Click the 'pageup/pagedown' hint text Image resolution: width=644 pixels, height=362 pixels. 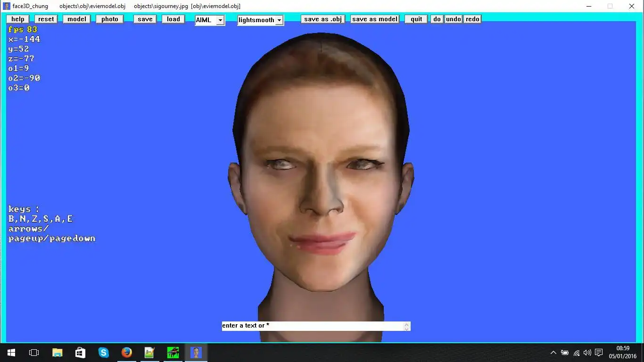pyautogui.click(x=52, y=239)
